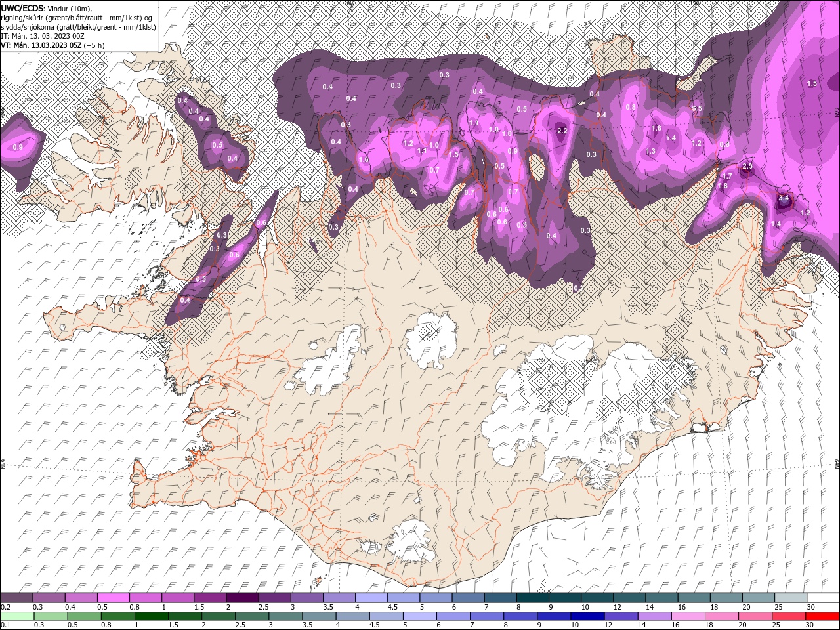Image resolution: width=840 pixels, height=630 pixels.
Task: Choose the 1.5 magenta-purple snow swatch
Action: tap(210, 598)
